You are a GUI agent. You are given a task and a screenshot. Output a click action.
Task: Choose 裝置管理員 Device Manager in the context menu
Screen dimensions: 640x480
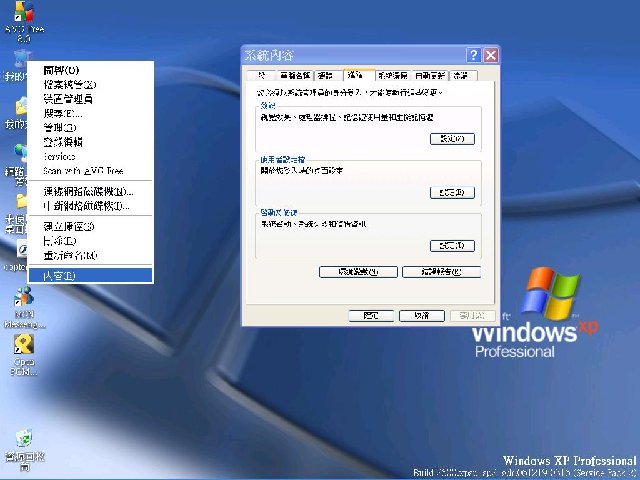pos(90,99)
